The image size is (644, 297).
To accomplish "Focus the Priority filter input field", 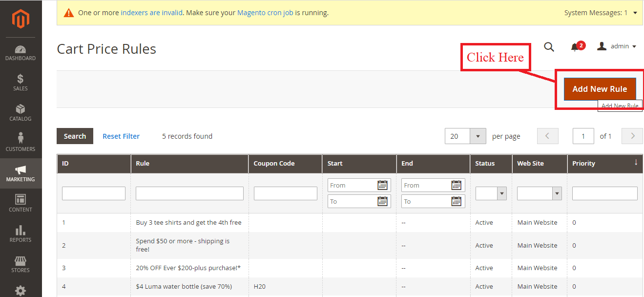I will [605, 193].
